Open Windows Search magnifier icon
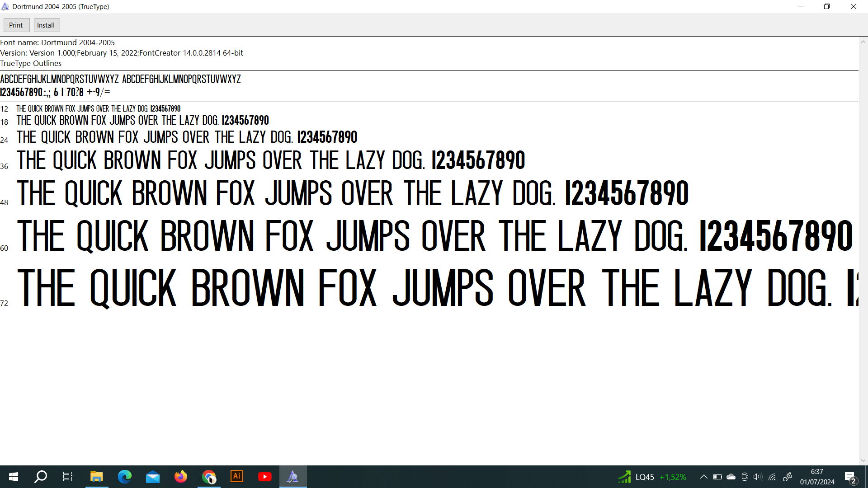The height and width of the screenshot is (488, 868). [x=41, y=477]
